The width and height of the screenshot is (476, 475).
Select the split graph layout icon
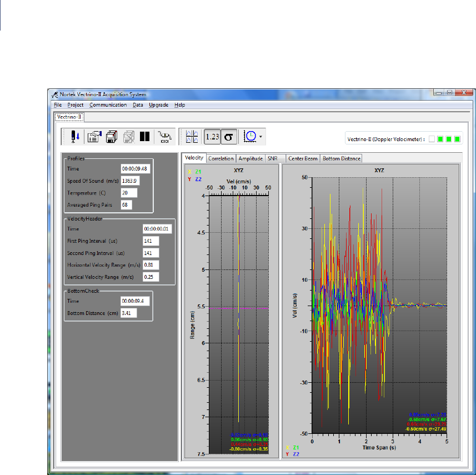(193, 137)
